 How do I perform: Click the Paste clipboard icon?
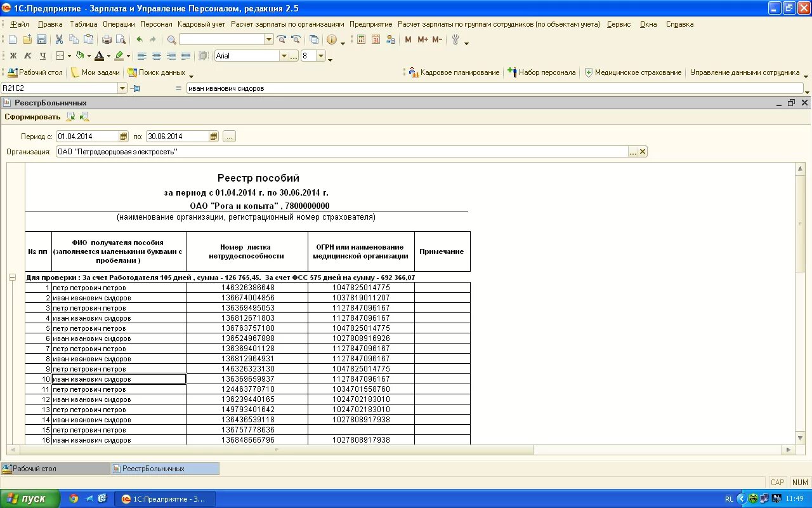click(88, 39)
